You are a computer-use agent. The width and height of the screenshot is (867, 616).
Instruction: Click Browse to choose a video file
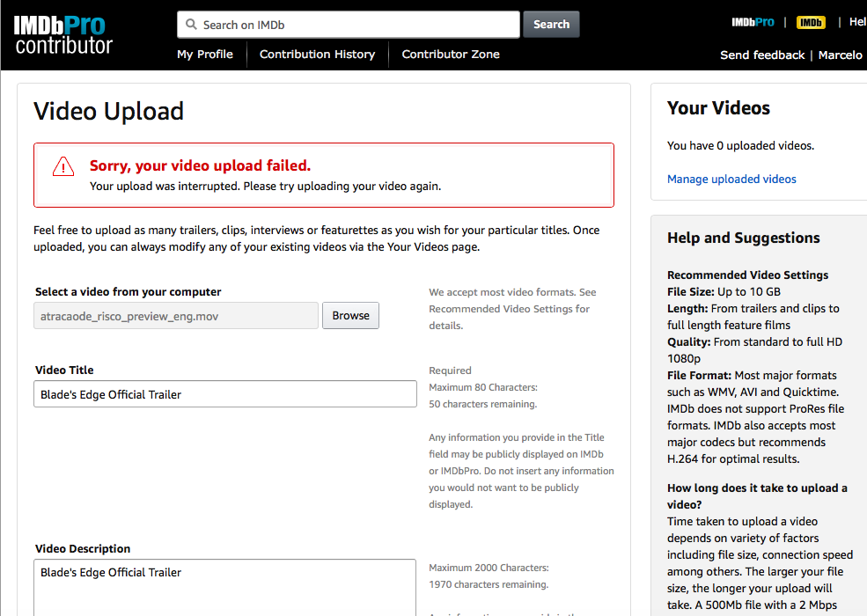350,316
